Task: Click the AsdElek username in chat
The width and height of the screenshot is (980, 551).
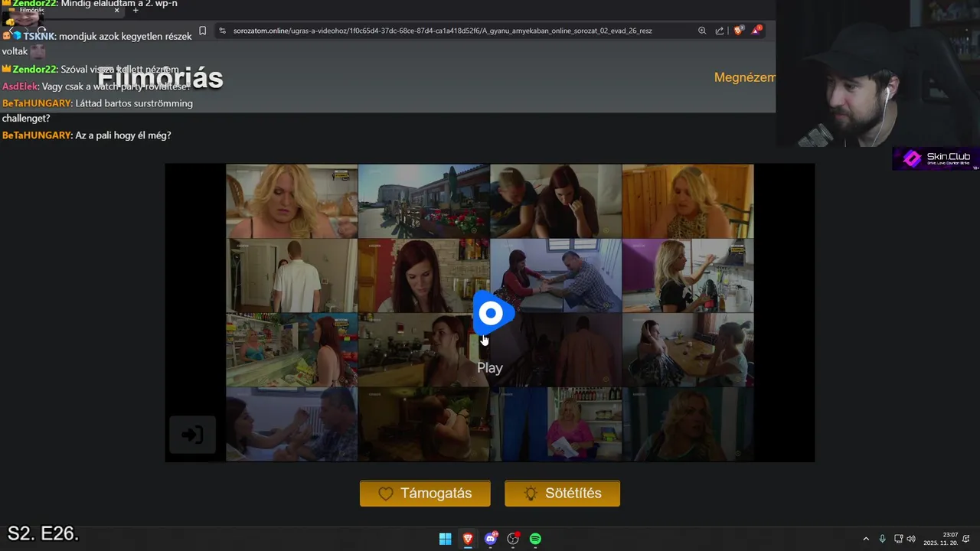Action: pyautogui.click(x=20, y=86)
